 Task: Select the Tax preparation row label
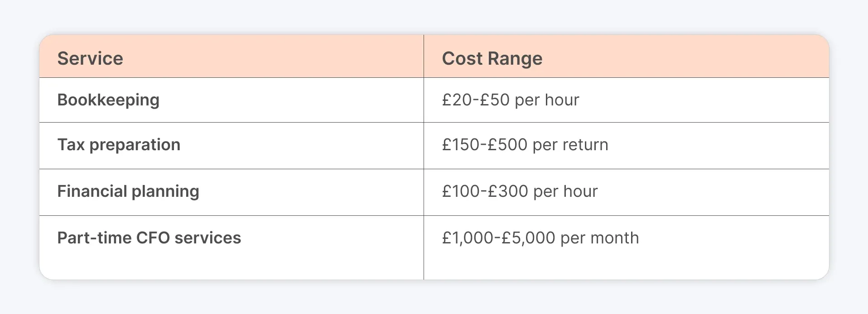[119, 145]
